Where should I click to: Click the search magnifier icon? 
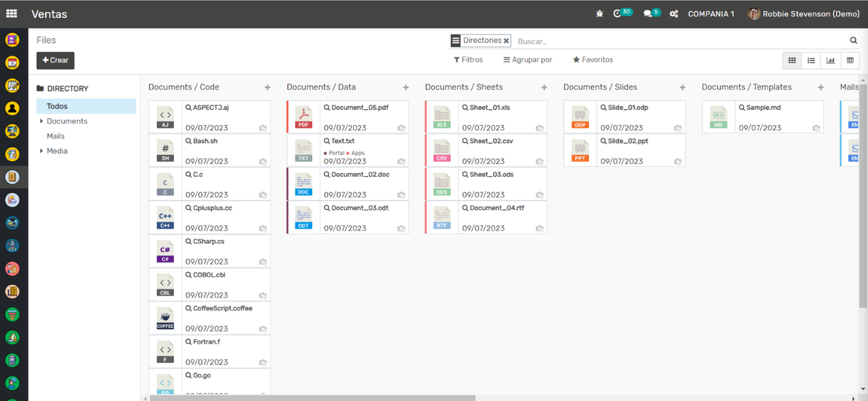(x=853, y=41)
